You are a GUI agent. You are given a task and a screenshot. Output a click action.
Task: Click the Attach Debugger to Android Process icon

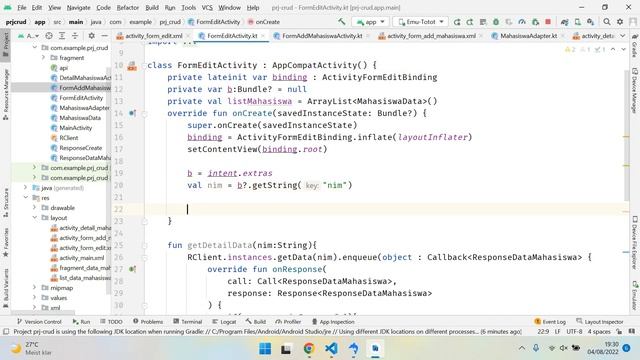(x=535, y=22)
